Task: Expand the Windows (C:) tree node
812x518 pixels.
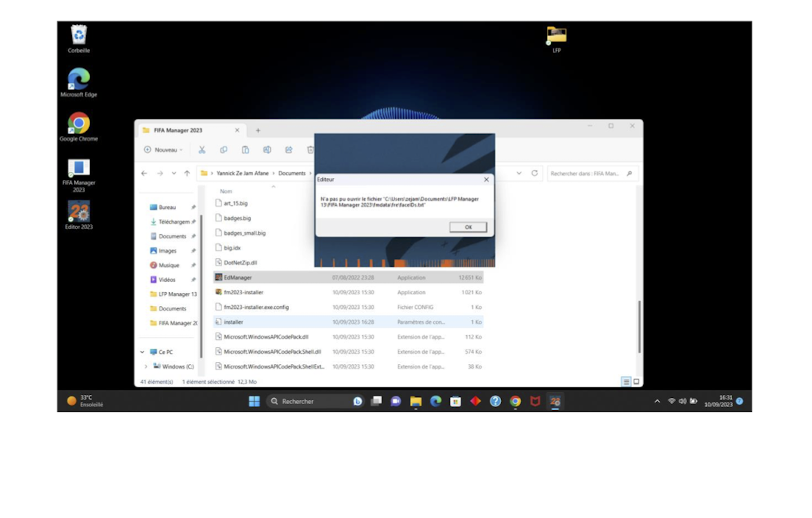Action: (x=146, y=367)
